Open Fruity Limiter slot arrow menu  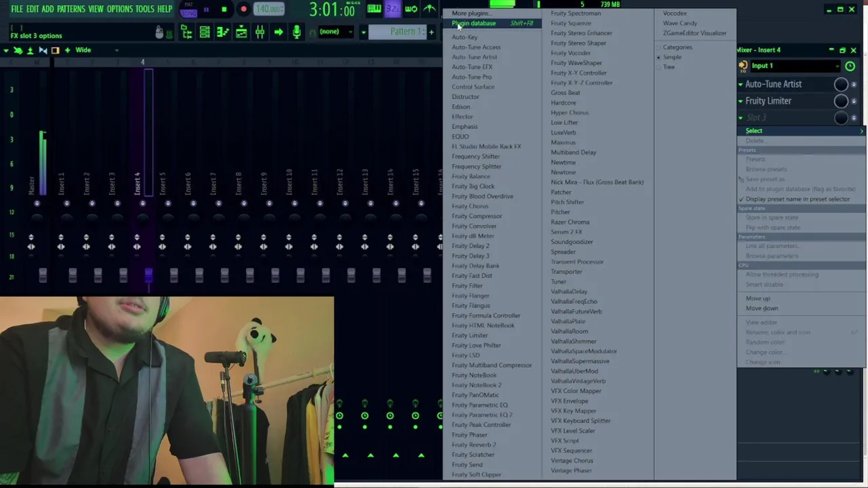click(x=741, y=101)
